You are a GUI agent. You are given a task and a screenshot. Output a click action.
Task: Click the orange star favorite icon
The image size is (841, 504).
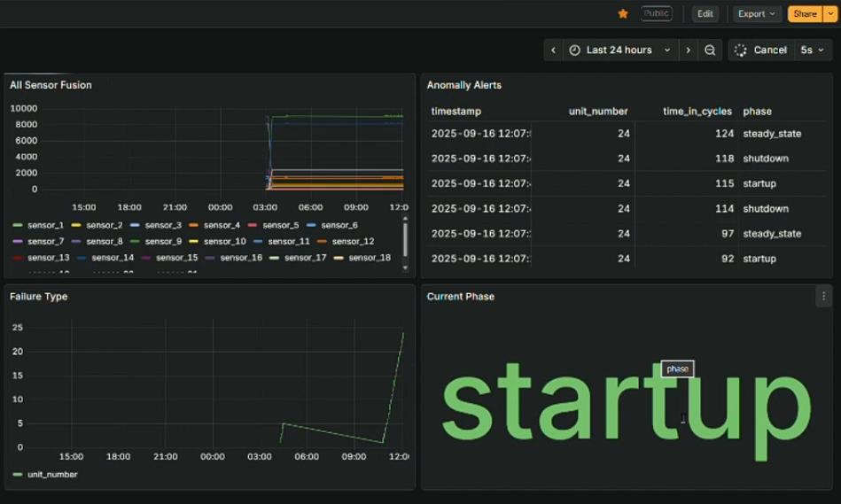pyautogui.click(x=623, y=14)
